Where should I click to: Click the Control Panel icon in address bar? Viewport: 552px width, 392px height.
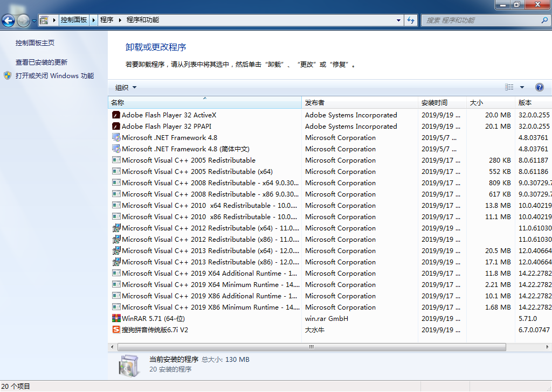pos(44,20)
